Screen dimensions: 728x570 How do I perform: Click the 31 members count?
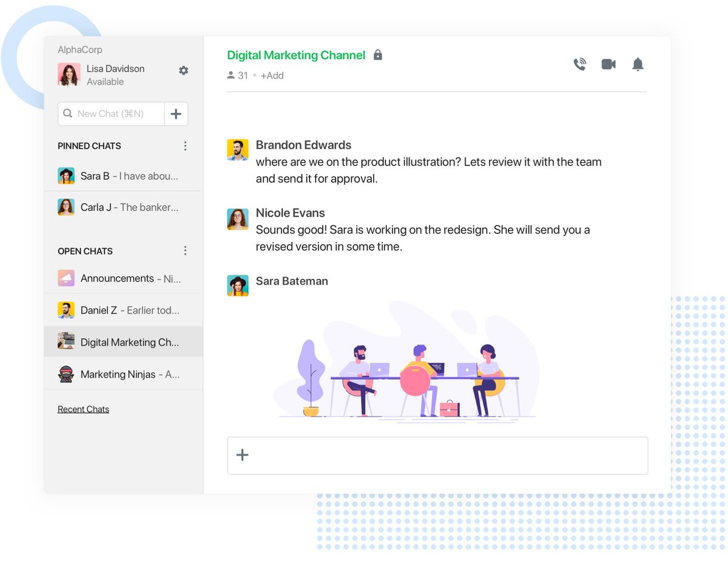click(x=243, y=75)
